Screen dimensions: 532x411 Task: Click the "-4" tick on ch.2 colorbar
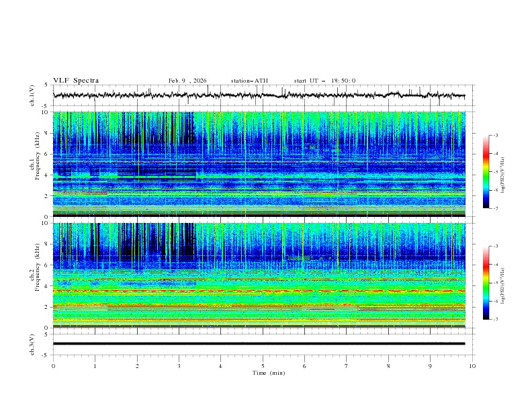[496, 265]
